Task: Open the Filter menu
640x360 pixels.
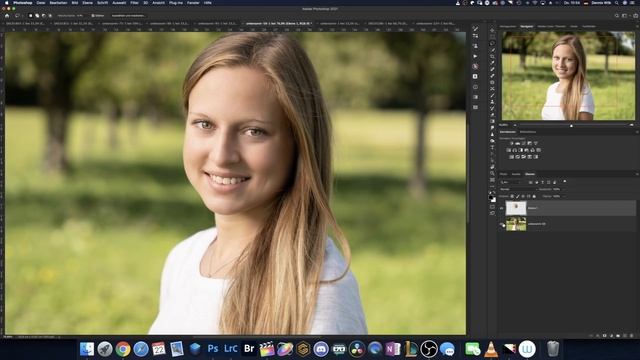Action: click(x=134, y=3)
